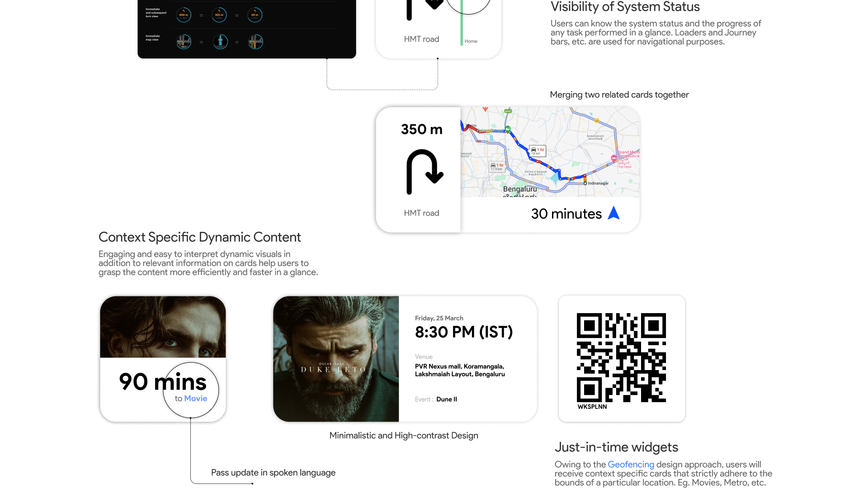Click the 100 m turn indicator circle
Image resolution: width=868 pixels, height=488 pixels.
click(x=219, y=15)
